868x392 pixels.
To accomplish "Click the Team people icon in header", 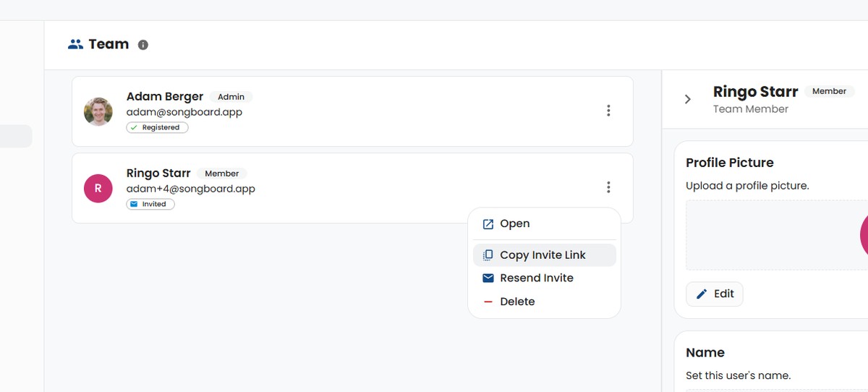I will pyautogui.click(x=75, y=44).
